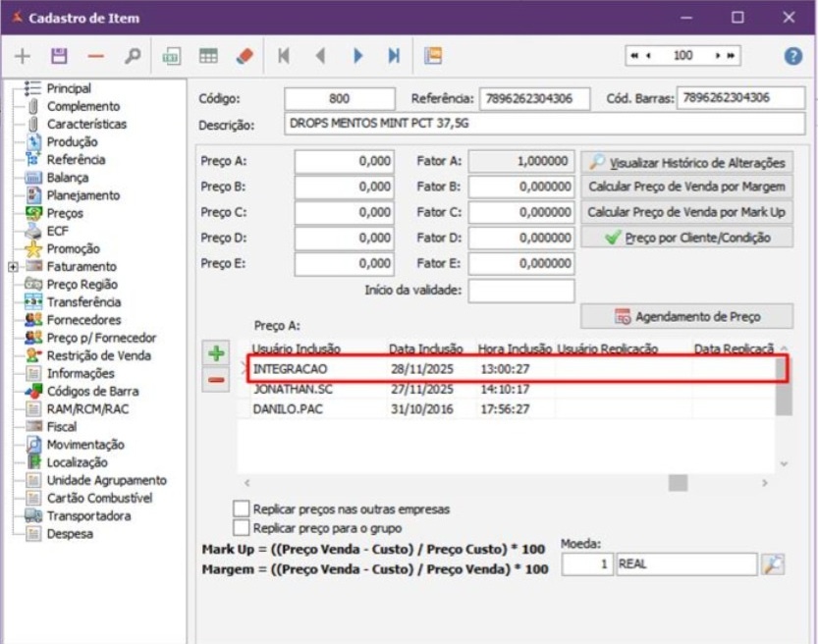Click the Preço A input field
Image resolution: width=818 pixels, height=644 pixels.
coord(345,161)
